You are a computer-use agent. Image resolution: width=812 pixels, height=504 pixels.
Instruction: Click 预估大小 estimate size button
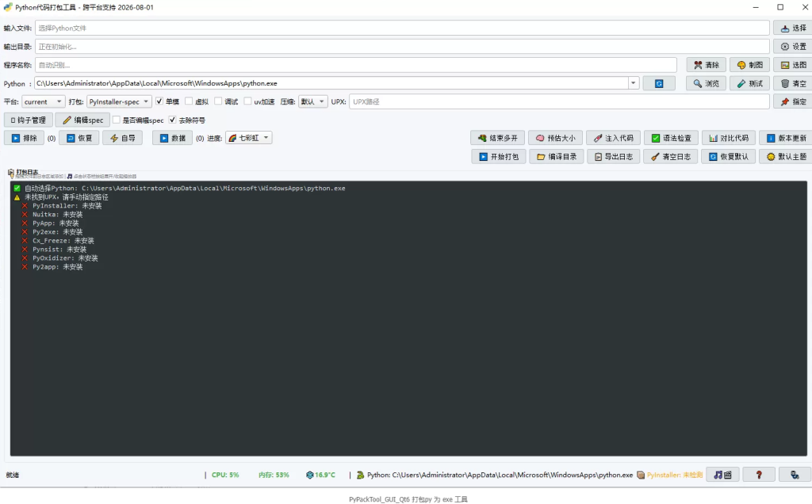[x=555, y=138]
